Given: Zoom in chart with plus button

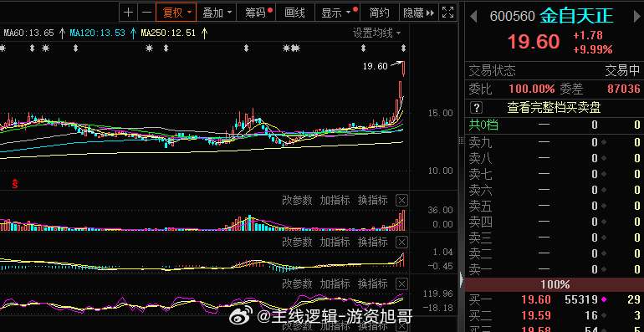Looking at the screenshot, I should 128,13.
